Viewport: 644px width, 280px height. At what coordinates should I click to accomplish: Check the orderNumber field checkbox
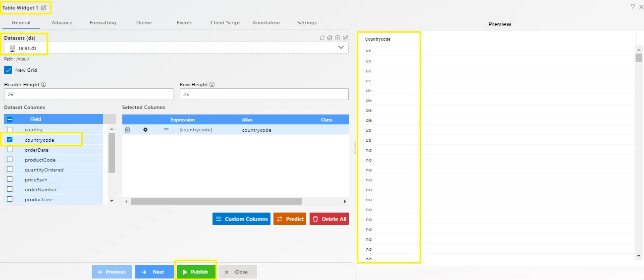(9, 189)
